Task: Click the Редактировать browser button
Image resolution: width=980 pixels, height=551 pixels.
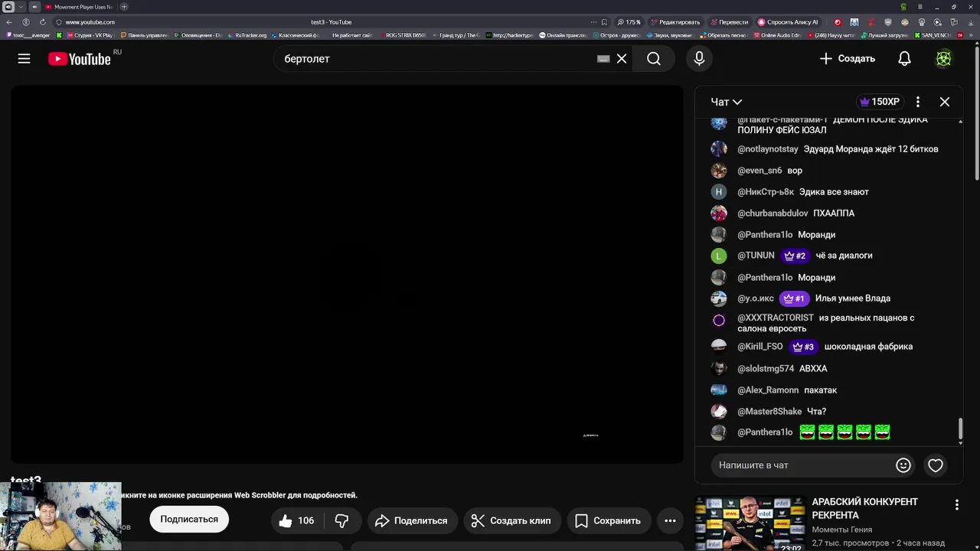Action: (x=676, y=22)
